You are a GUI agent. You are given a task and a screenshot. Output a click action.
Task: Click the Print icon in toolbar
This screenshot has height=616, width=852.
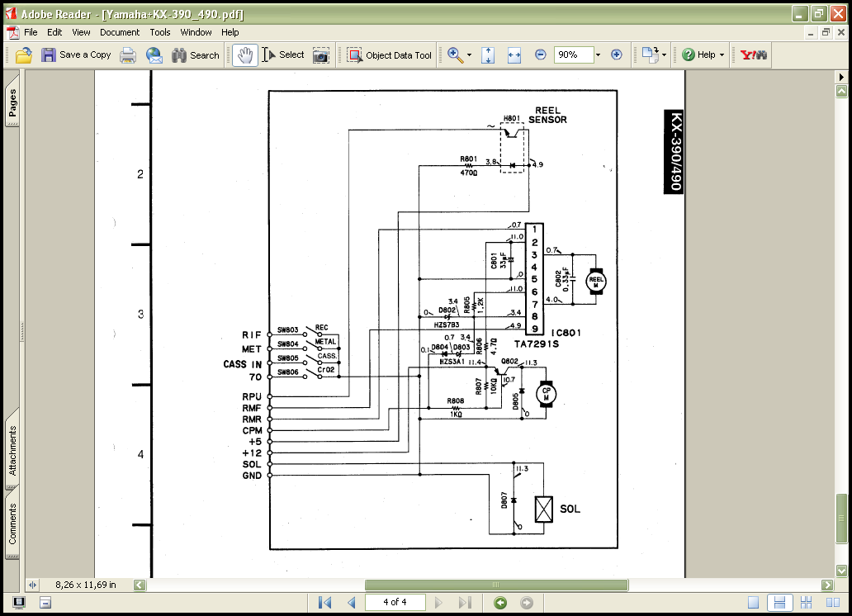click(128, 55)
